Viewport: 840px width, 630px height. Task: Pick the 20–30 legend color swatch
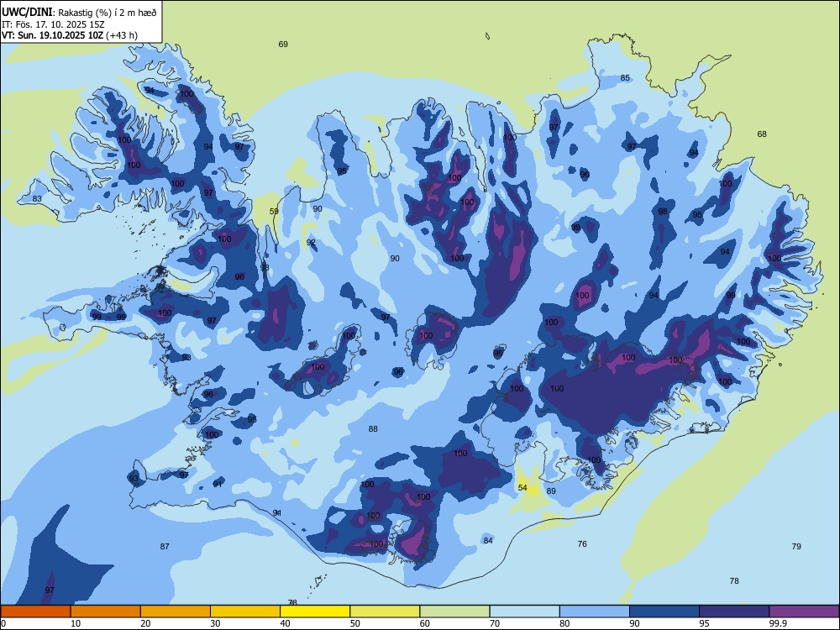(176, 612)
